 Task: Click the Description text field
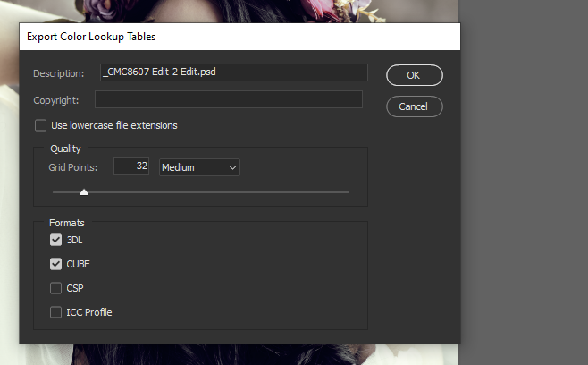tap(234, 72)
